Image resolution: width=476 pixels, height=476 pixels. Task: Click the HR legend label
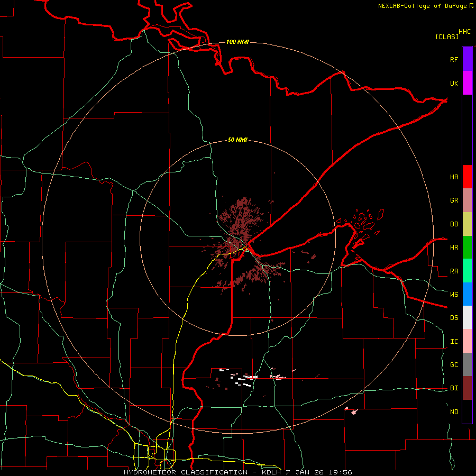point(454,248)
